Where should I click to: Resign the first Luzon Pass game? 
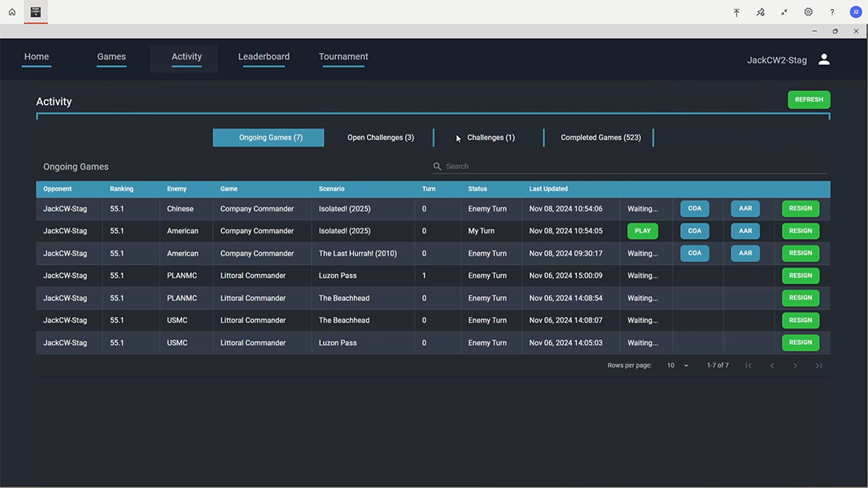pos(800,275)
